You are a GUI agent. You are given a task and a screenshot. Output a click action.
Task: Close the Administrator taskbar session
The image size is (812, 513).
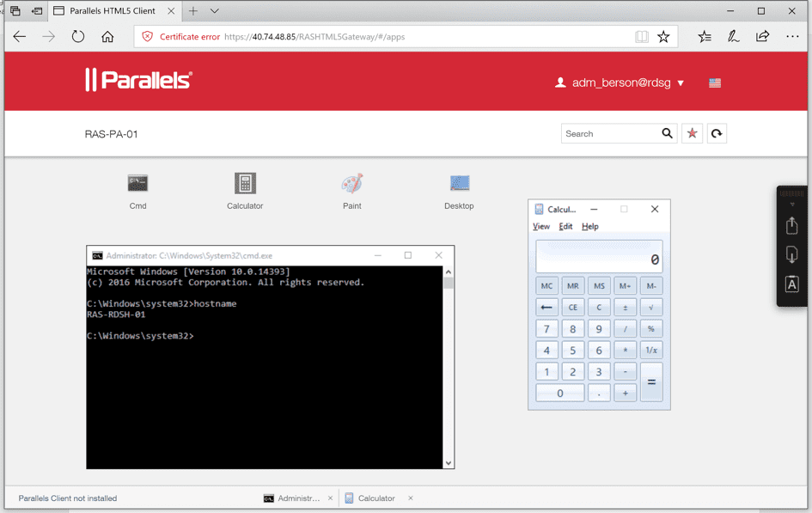click(x=331, y=498)
